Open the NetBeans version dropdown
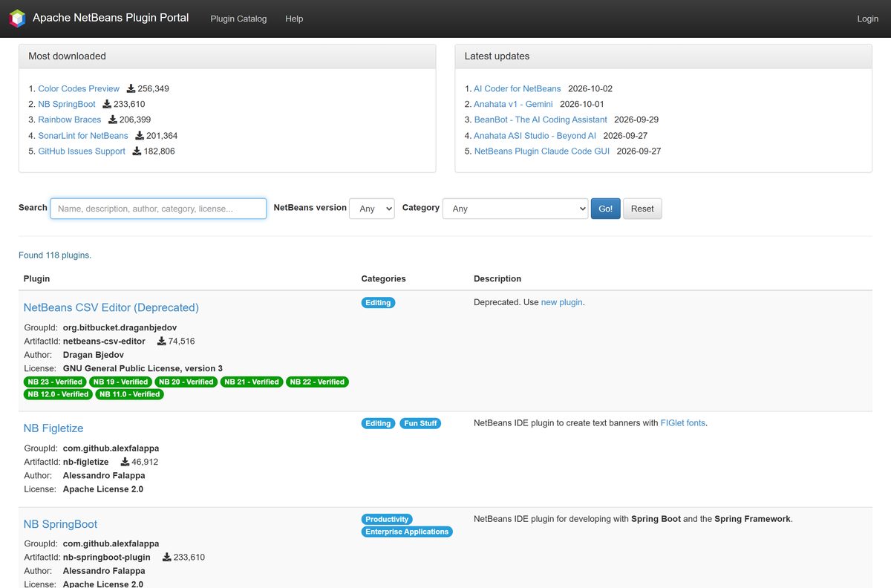891x588 pixels. [371, 209]
